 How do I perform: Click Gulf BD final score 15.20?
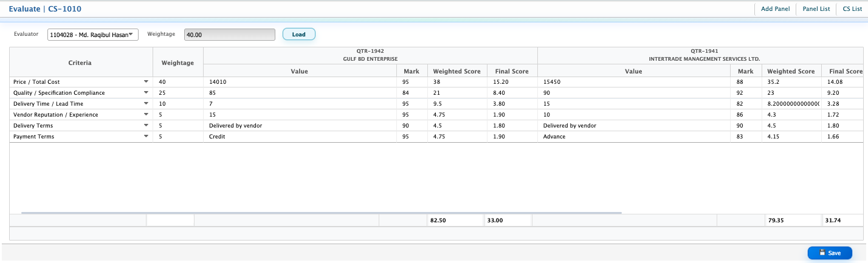coord(511,81)
